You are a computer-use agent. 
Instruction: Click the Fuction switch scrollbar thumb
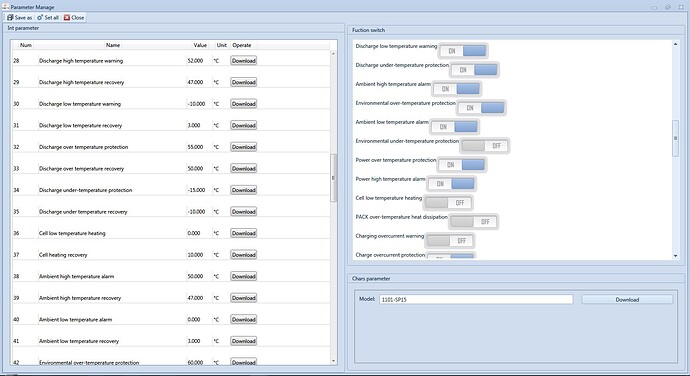tap(675, 138)
